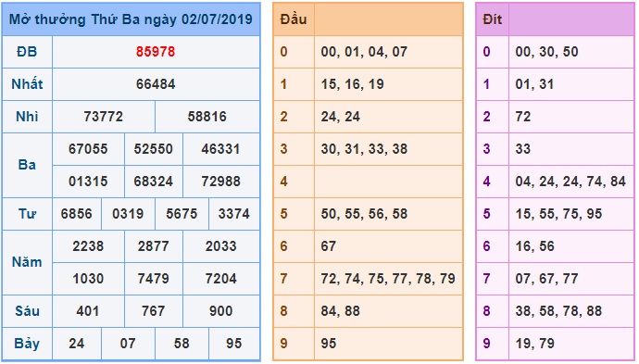Select third prize number 68324
The image size is (639, 364).
(x=153, y=182)
